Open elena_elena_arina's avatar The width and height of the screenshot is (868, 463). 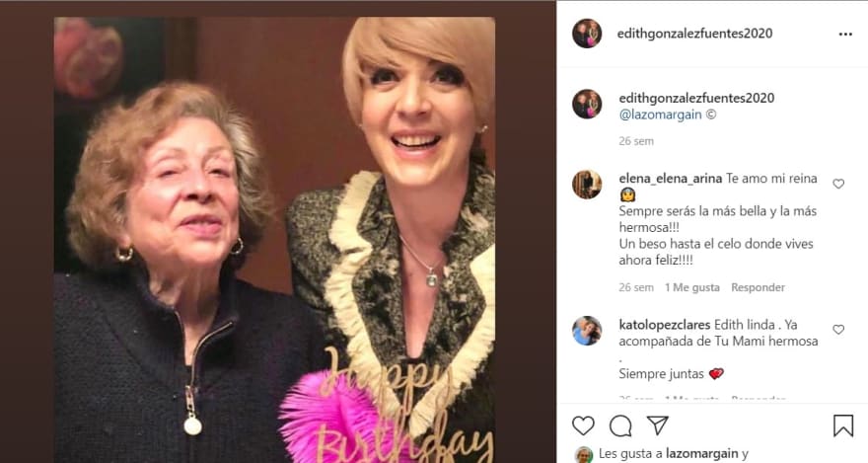pyautogui.click(x=587, y=185)
